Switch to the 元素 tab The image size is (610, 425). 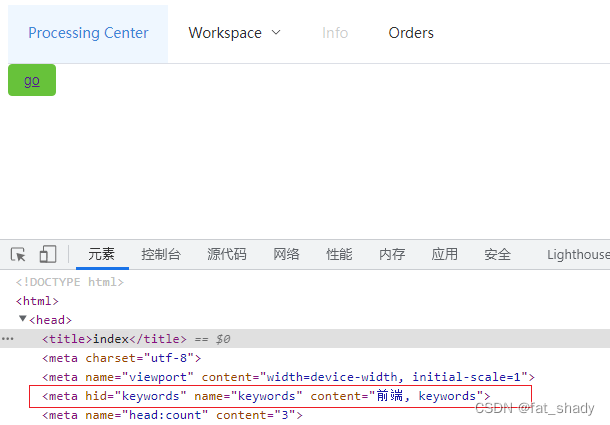click(102, 254)
